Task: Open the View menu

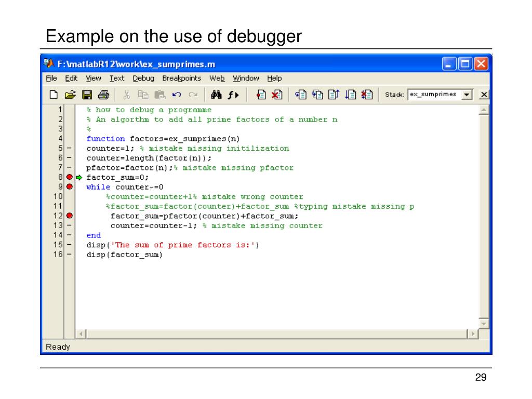Action: pyautogui.click(x=94, y=78)
